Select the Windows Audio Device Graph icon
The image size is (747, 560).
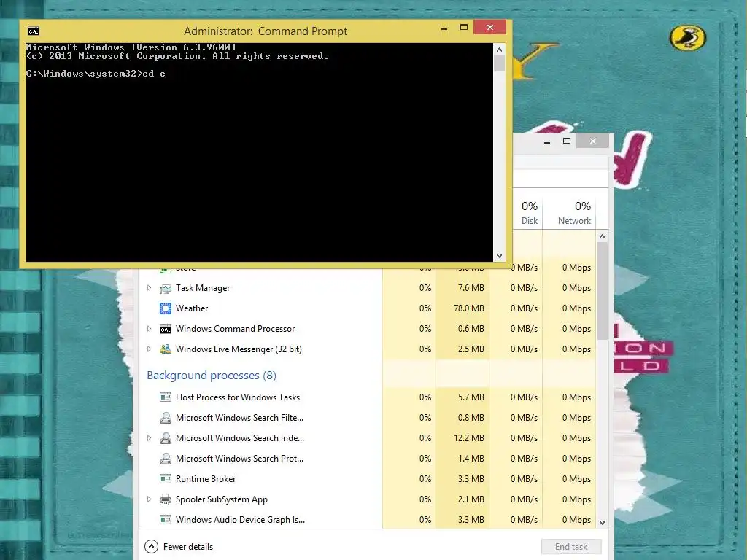click(x=166, y=520)
